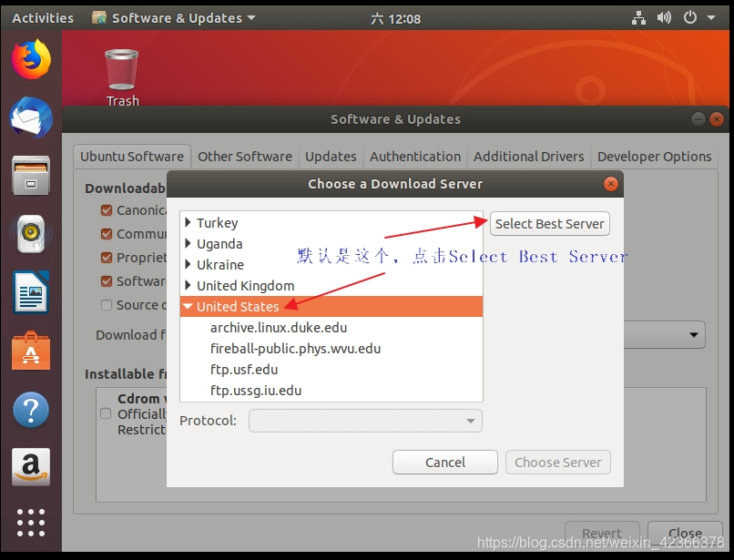Open the Software & Updates app menu
734x560 pixels.
[174, 18]
